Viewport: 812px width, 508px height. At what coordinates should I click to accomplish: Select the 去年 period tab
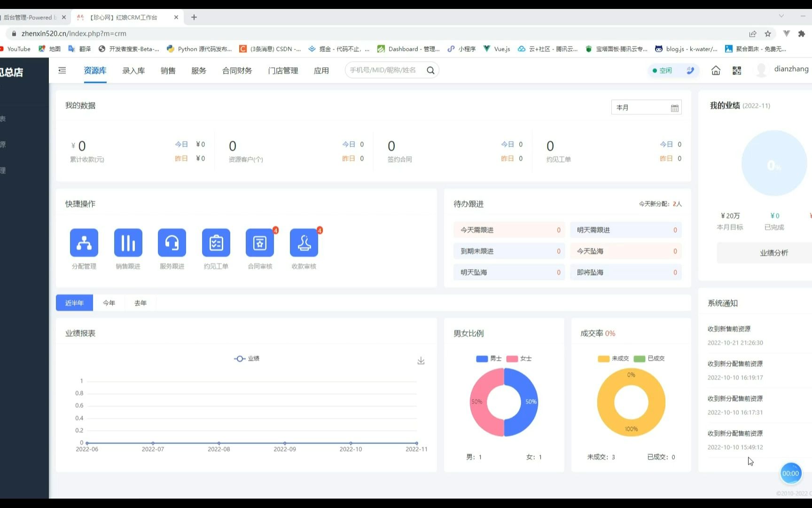tap(141, 303)
